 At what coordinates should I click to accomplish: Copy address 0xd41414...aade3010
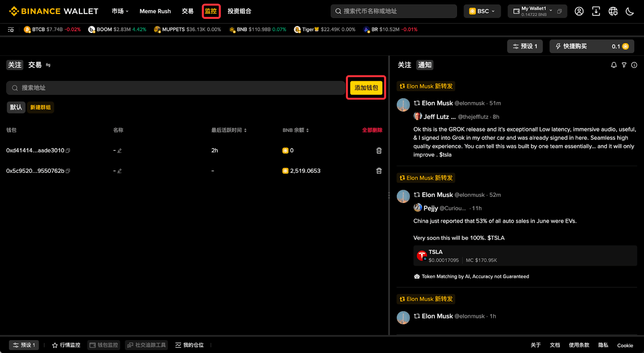[x=68, y=151]
